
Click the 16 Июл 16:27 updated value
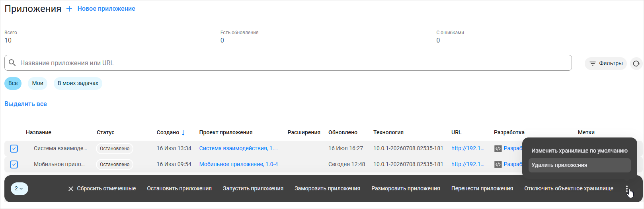[345, 149]
